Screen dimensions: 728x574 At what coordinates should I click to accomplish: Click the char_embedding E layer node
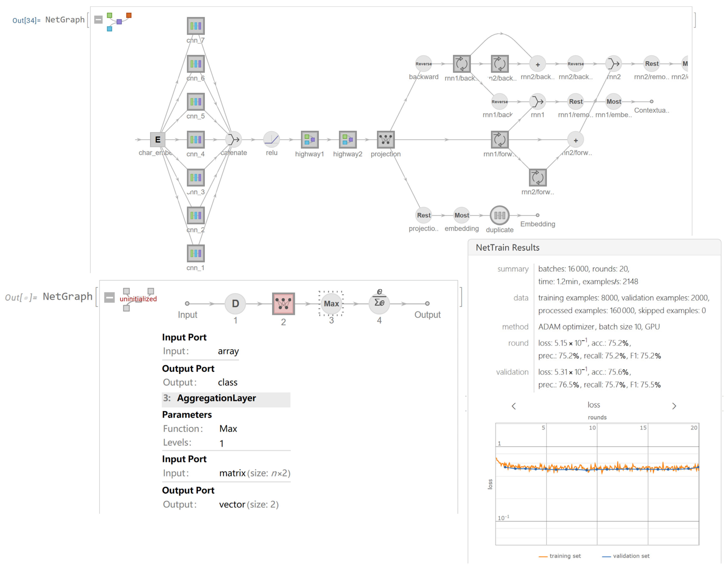[157, 139]
